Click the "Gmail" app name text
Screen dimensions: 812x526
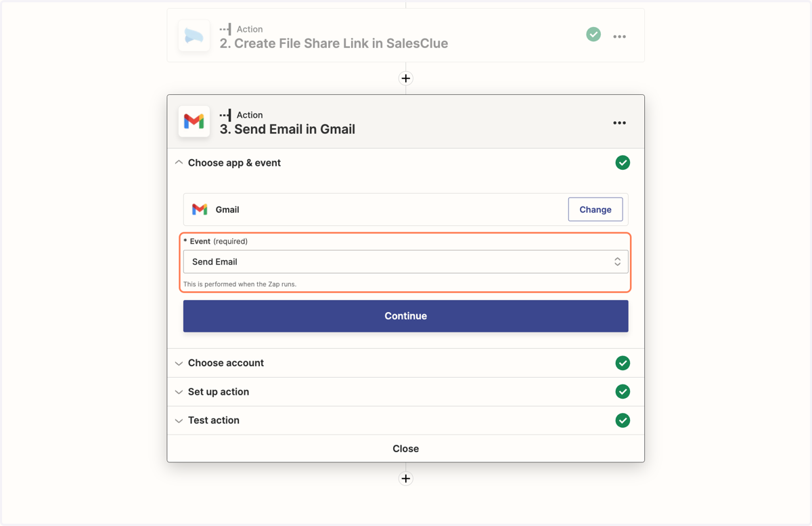point(227,210)
